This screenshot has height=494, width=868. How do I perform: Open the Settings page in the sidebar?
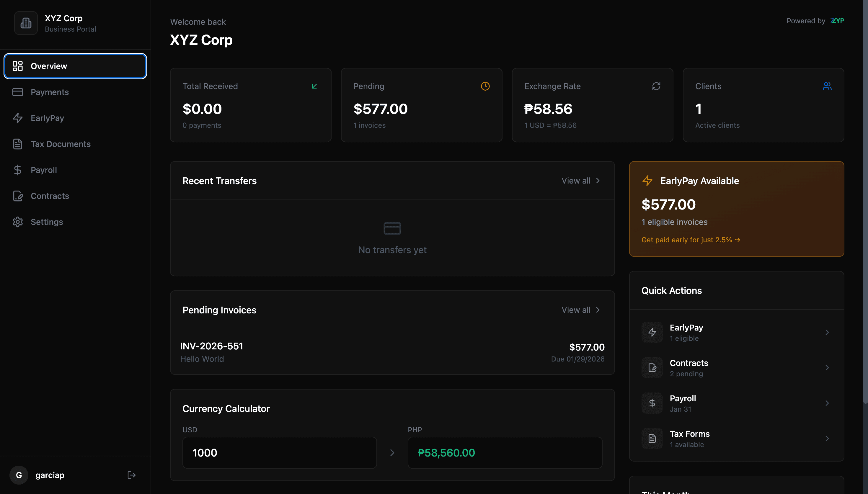(x=47, y=222)
